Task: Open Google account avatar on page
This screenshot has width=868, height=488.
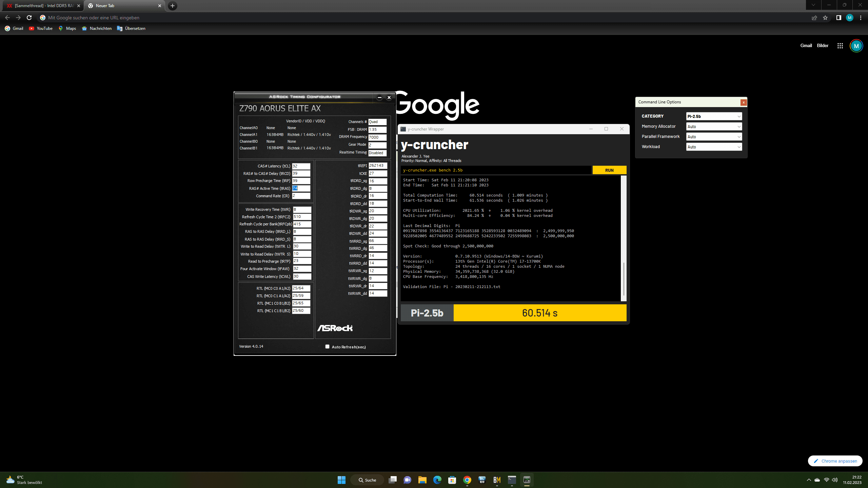Action: click(856, 46)
